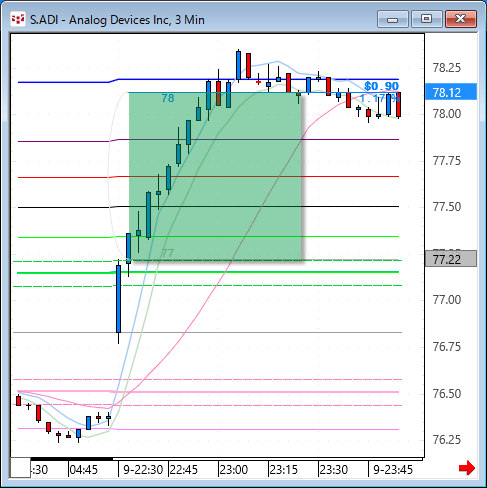
Task: Click the white box at bottom-left corner
Action: click(21, 467)
